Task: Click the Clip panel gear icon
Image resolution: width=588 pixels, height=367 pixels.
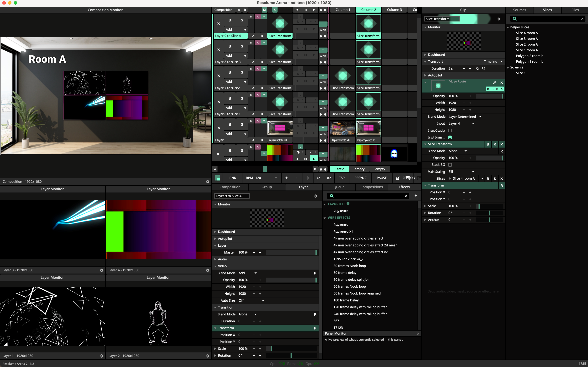Action: click(499, 19)
